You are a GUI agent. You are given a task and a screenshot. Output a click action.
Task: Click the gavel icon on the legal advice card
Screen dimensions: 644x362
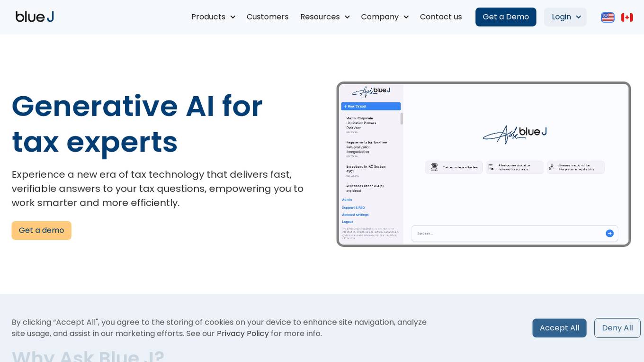tap(552, 167)
